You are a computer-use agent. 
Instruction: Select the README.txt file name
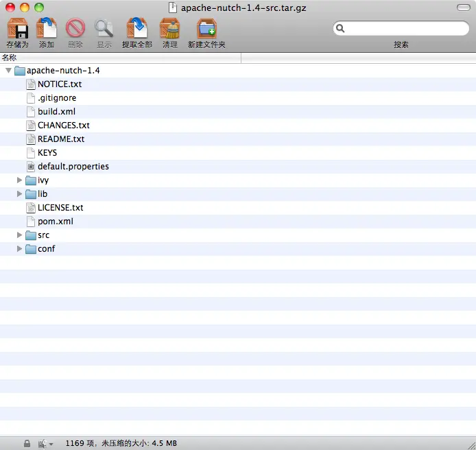pyautogui.click(x=61, y=139)
